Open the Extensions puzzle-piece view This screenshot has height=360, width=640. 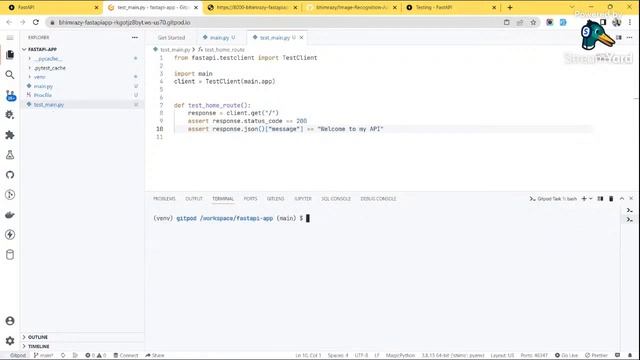10,135
